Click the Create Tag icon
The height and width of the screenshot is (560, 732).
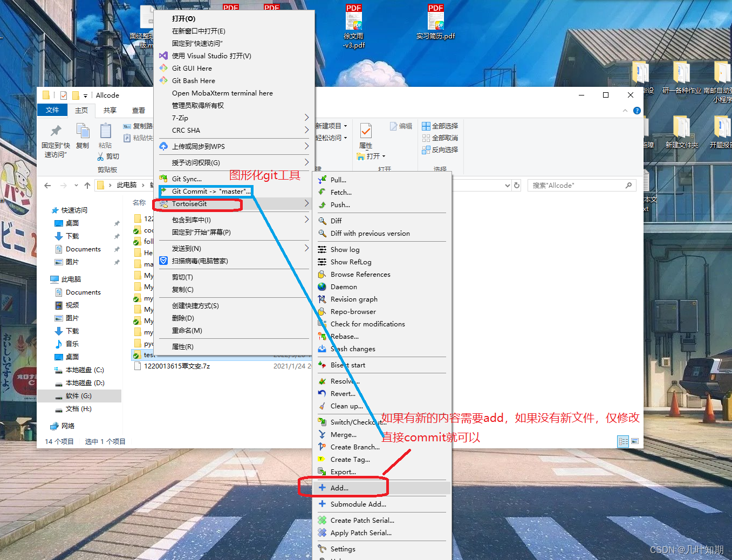(x=322, y=459)
